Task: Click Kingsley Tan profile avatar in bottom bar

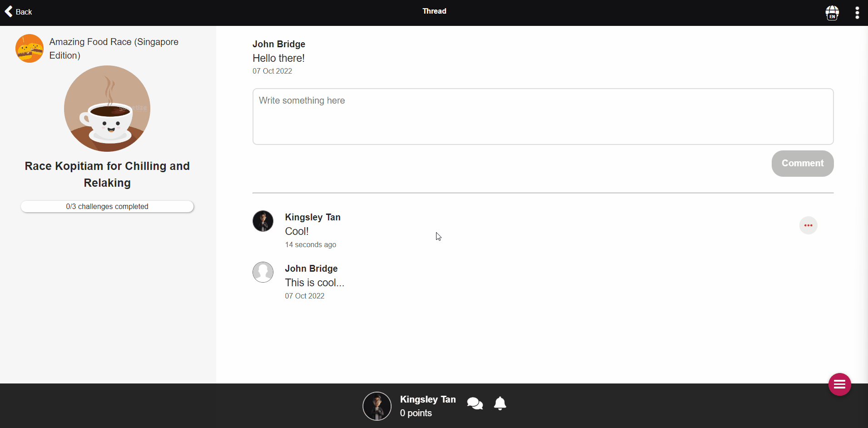Action: point(377,406)
